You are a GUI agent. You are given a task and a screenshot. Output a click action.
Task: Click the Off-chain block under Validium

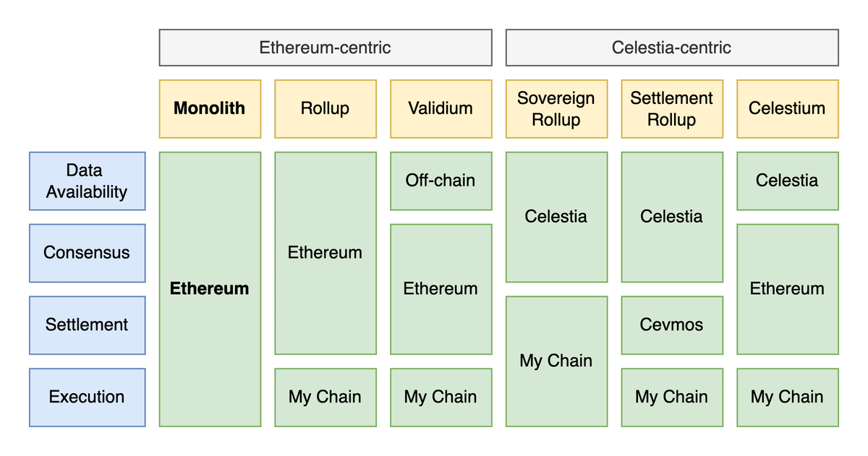click(441, 181)
